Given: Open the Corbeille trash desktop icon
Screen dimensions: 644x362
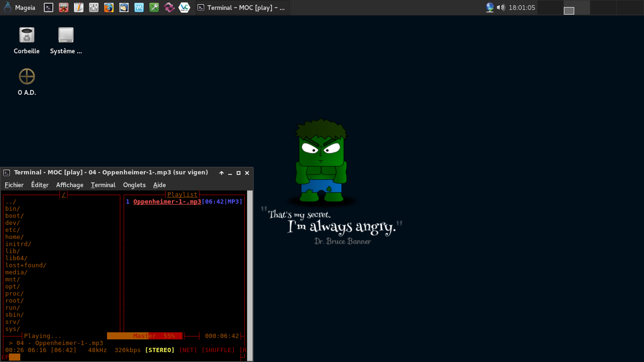Looking at the screenshot, I should click(x=27, y=41).
